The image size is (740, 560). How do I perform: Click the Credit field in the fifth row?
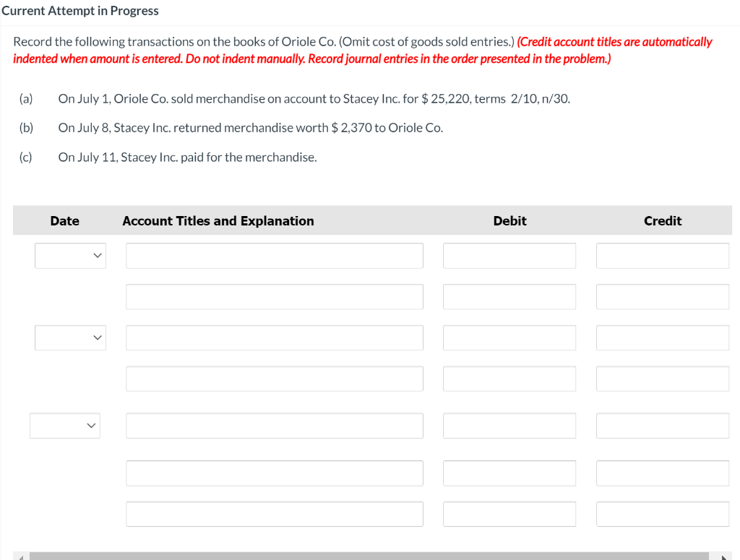tap(662, 426)
